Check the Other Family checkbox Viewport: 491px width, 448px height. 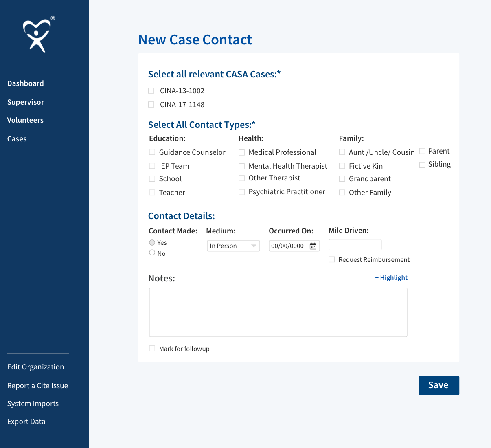[342, 192]
